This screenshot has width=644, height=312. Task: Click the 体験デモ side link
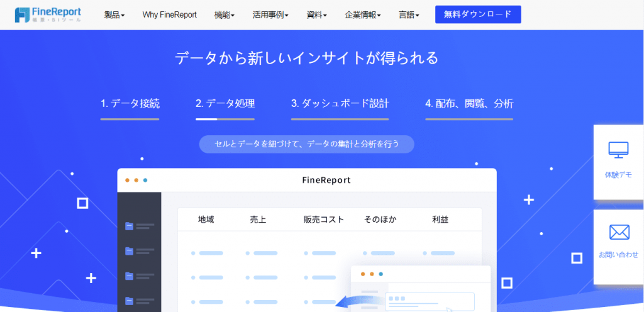click(x=619, y=175)
